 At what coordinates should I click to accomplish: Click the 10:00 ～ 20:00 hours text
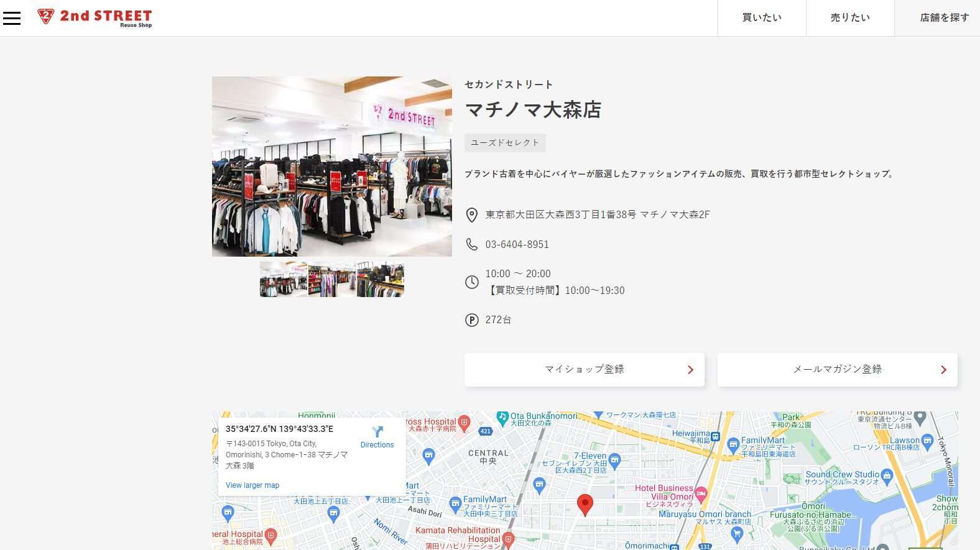(518, 273)
